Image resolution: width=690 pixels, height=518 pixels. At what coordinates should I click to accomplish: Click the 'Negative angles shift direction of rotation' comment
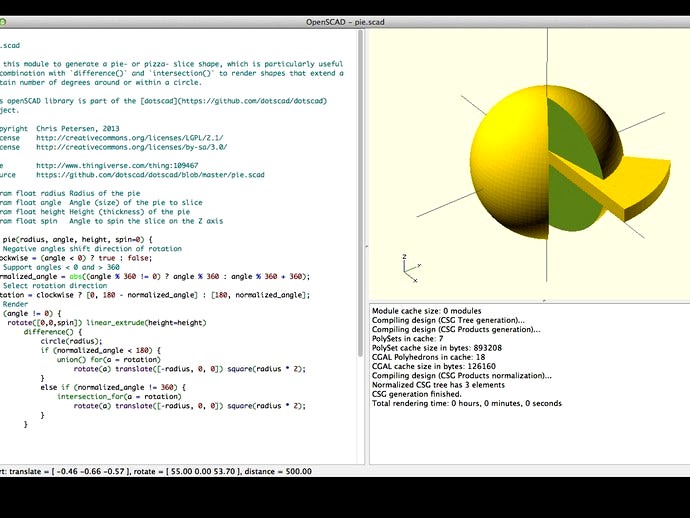click(x=92, y=249)
